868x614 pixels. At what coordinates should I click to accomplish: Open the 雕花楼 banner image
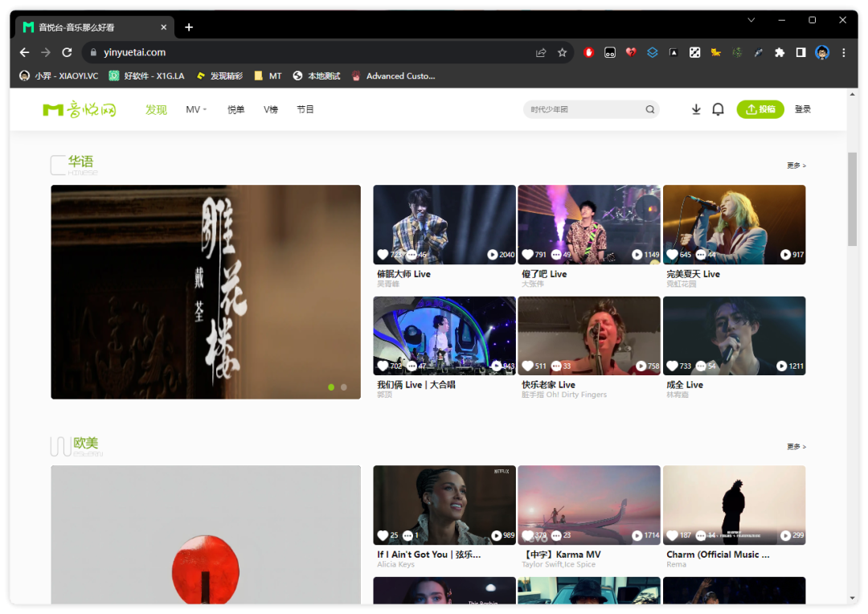[206, 292]
